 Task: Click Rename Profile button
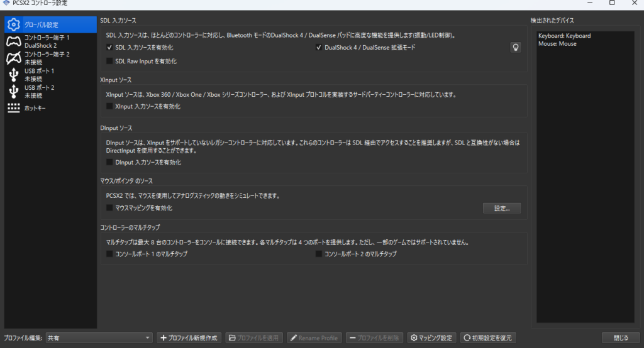pyautogui.click(x=314, y=338)
